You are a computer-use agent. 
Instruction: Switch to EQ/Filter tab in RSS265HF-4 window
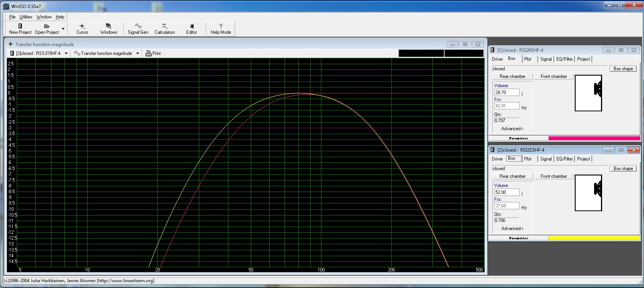pyautogui.click(x=565, y=59)
